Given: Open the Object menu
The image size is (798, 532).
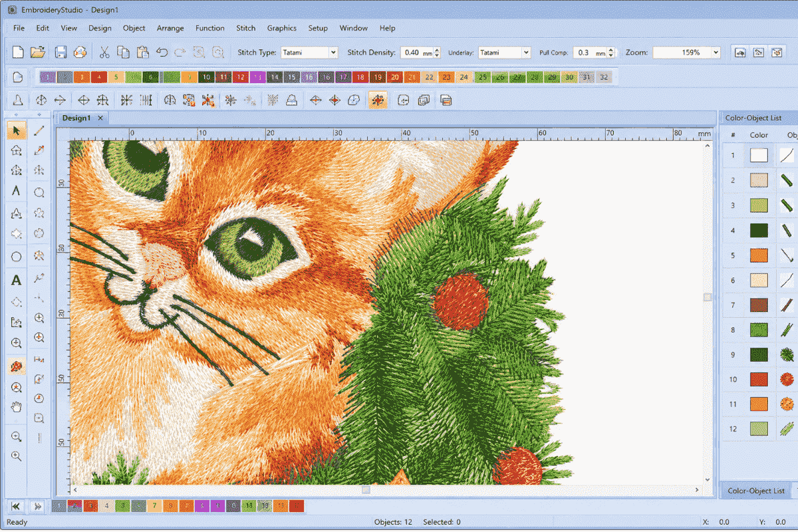Looking at the screenshot, I should 134,28.
